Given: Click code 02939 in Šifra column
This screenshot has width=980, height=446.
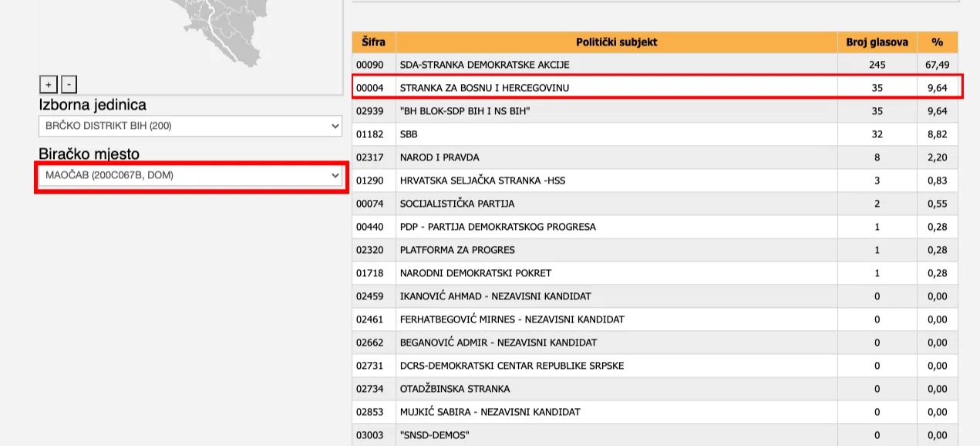Looking at the screenshot, I should click(x=369, y=111).
